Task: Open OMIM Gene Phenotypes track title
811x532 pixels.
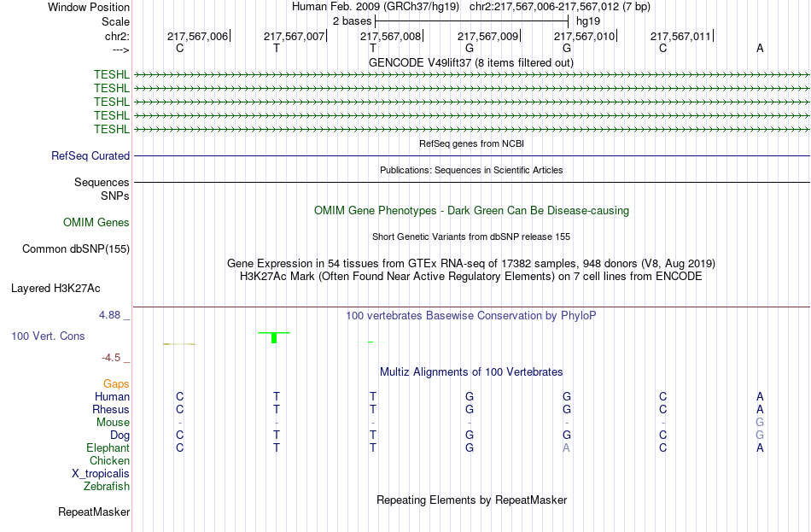Action: point(471,211)
